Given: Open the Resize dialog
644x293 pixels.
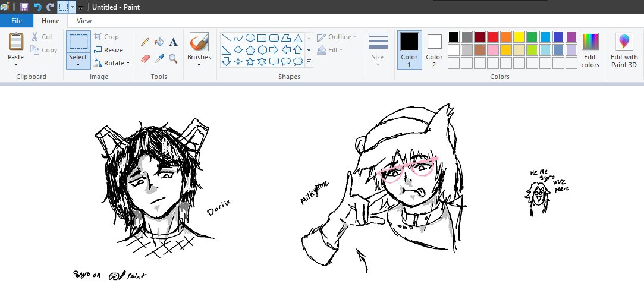Looking at the screenshot, I should click(x=108, y=50).
